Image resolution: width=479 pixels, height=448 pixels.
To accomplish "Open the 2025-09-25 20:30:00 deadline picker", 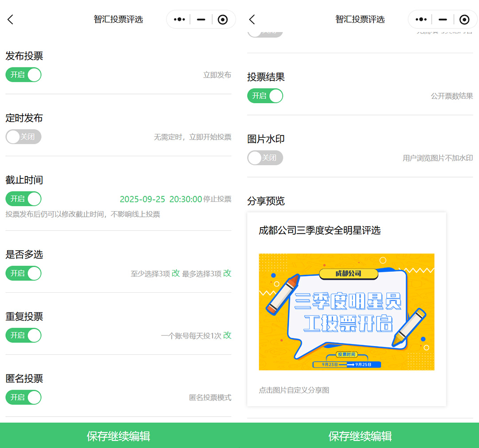I will [161, 199].
